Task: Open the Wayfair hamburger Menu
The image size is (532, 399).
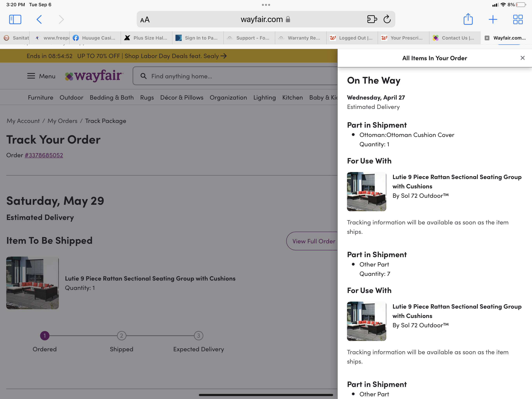Action: tap(41, 76)
